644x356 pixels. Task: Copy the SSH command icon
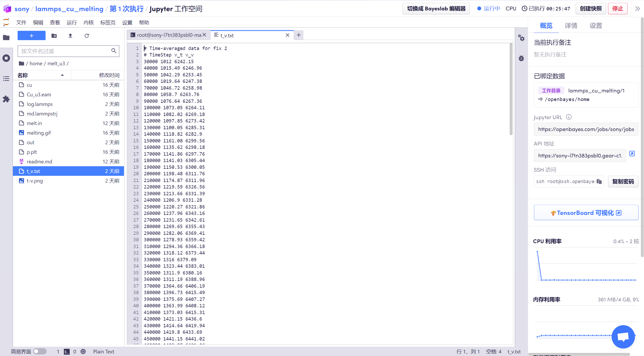(599, 181)
